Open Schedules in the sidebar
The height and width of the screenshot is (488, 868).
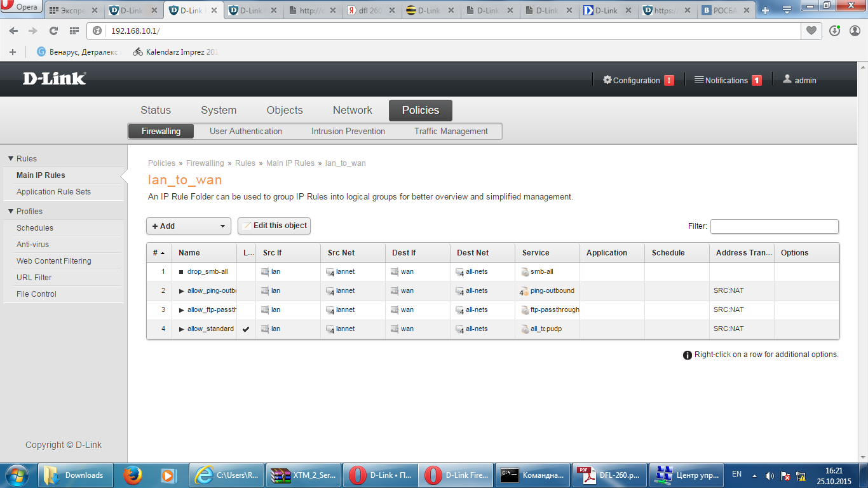pos(35,228)
